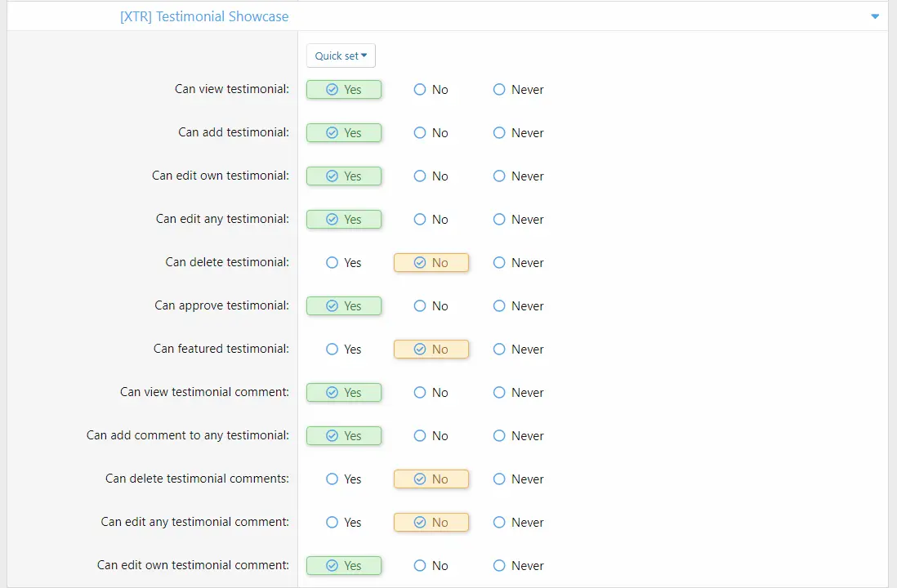Select Never for Can edit own testimonial comment

(x=518, y=566)
